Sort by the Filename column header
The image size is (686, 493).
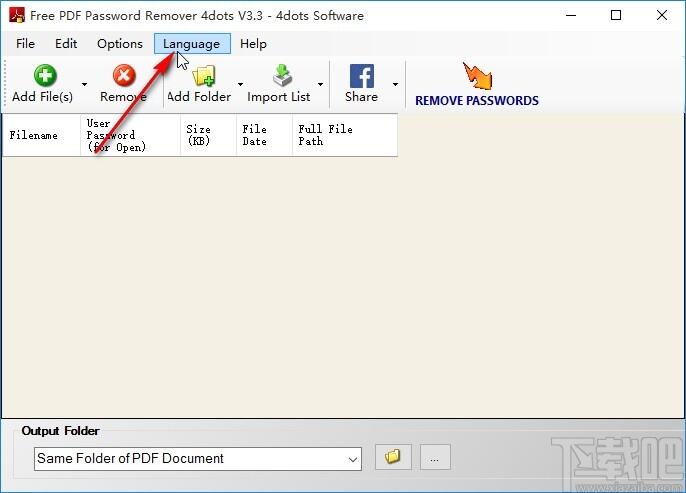click(x=42, y=135)
